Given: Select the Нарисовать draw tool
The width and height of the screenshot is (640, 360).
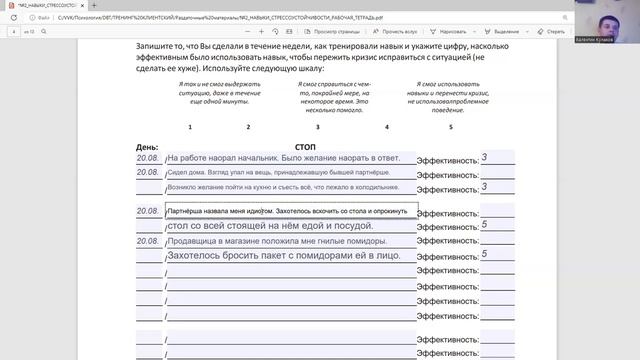Looking at the screenshot, I should [448, 31].
